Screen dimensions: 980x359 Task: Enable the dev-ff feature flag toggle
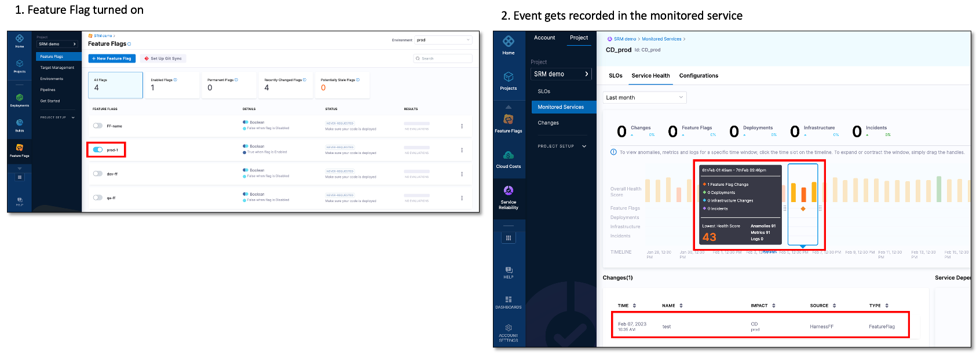[x=98, y=174]
